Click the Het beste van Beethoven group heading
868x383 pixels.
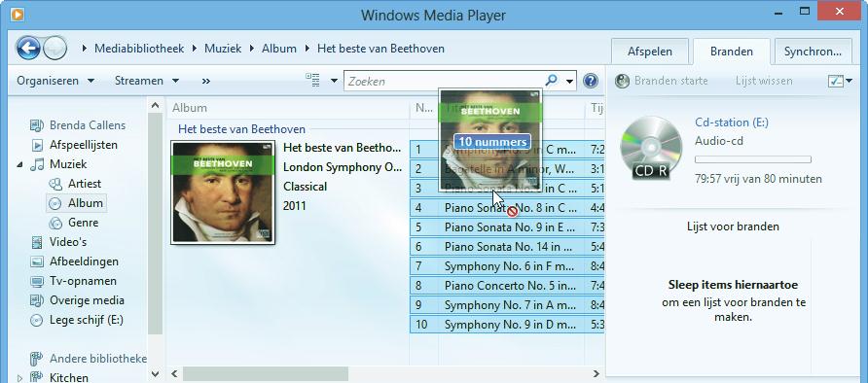(241, 129)
